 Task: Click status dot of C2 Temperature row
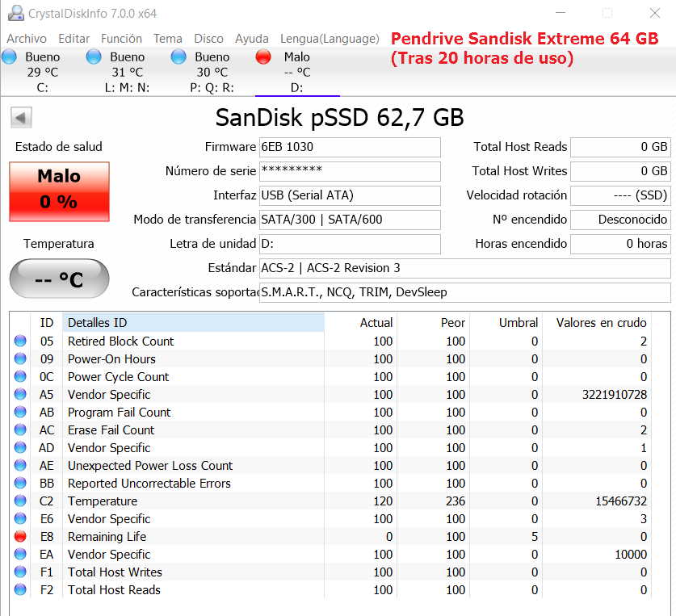pyautogui.click(x=20, y=501)
